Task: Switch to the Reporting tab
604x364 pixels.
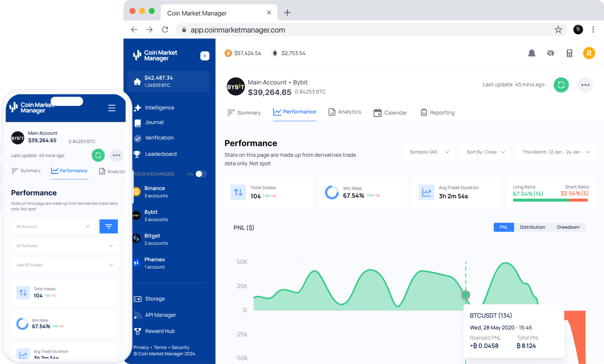Action: pos(437,113)
